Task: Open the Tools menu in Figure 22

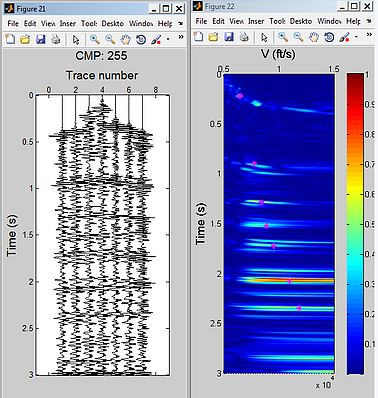Action: tap(277, 21)
